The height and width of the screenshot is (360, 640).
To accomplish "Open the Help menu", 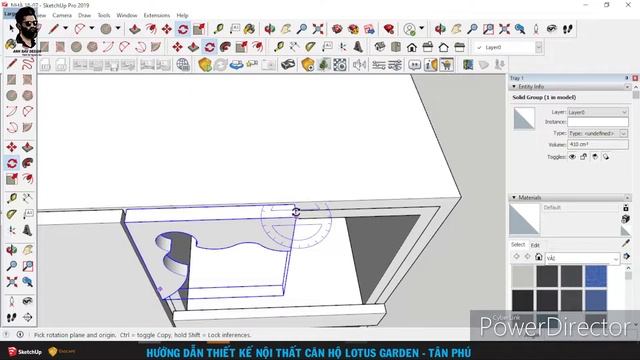I will [182, 15].
